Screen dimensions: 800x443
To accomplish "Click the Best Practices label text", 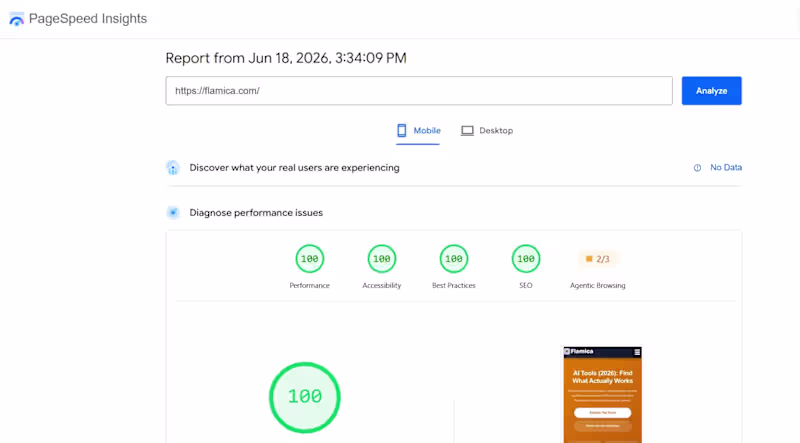I will pos(454,285).
